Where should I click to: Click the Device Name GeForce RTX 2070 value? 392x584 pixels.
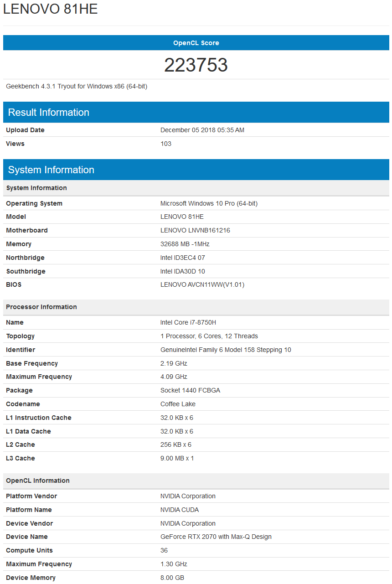click(x=216, y=537)
